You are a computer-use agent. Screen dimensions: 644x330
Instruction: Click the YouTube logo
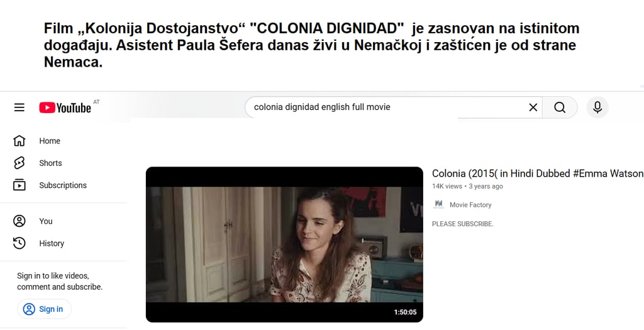65,108
